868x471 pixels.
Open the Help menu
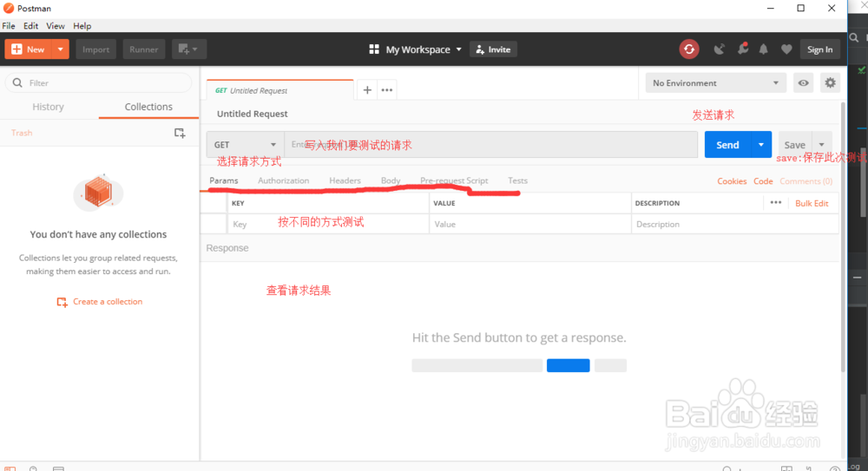point(82,26)
